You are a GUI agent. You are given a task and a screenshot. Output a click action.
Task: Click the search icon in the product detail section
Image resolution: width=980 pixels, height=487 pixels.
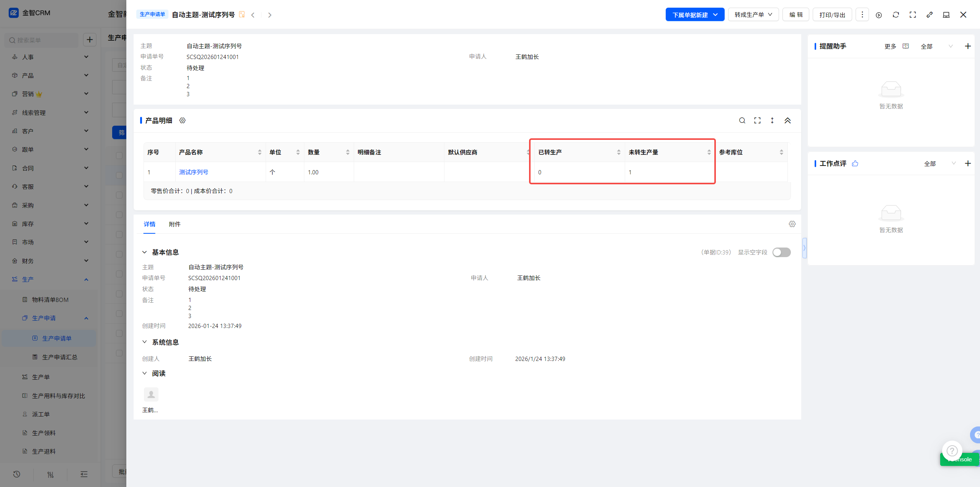pyautogui.click(x=742, y=120)
